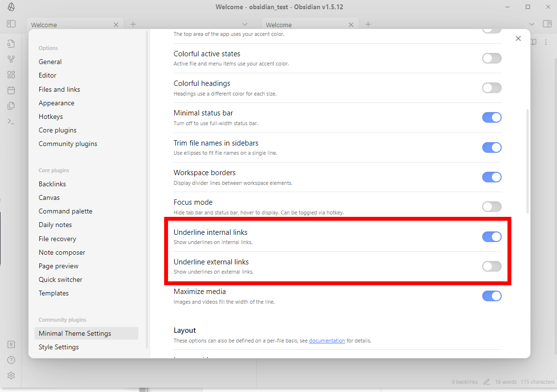The image size is (557, 392).
Task: Click the pencil edit icon in status bar
Action: (487, 382)
